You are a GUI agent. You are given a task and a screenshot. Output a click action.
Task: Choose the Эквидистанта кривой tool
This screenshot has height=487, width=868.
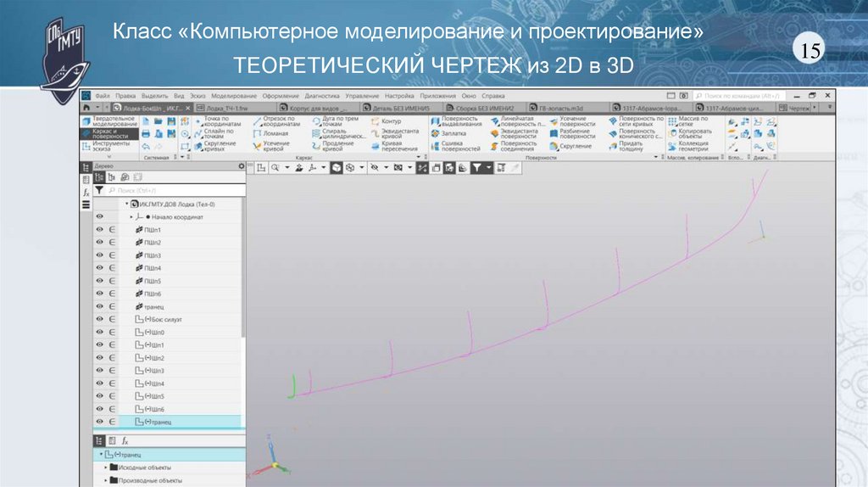[395, 133]
